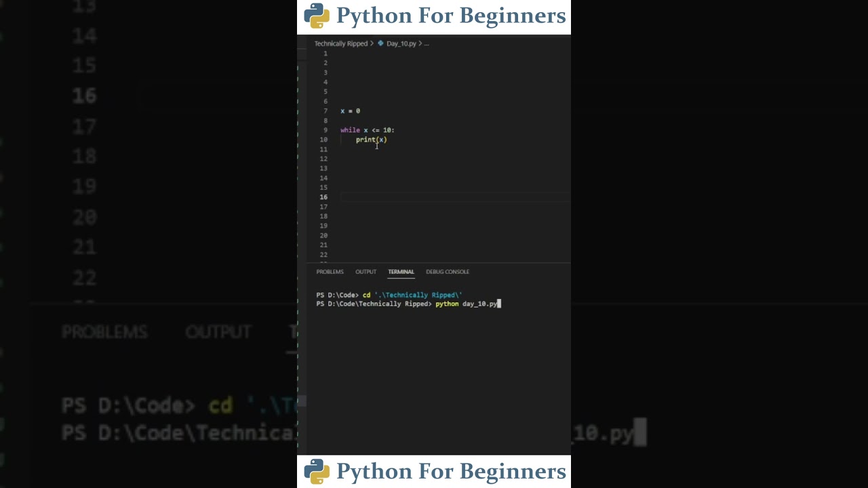Click the Day_10.py breadcrumb file
This screenshot has width=868, height=488.
[x=401, y=43]
